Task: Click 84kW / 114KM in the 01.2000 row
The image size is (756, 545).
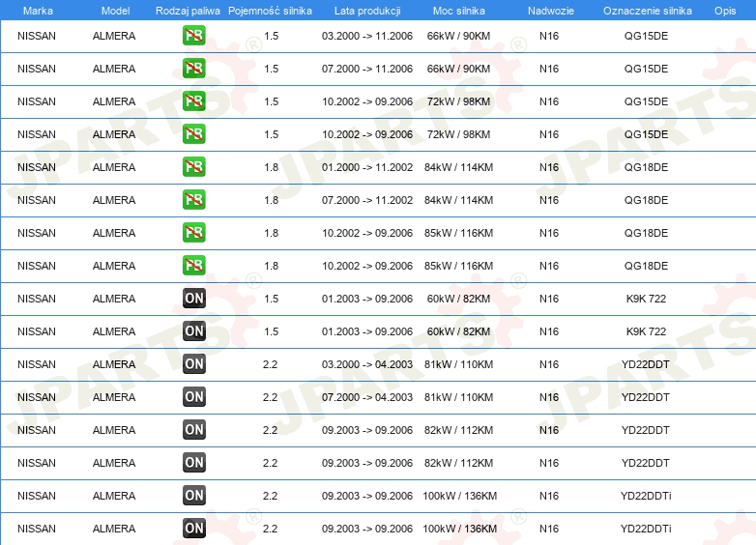Action: click(458, 168)
